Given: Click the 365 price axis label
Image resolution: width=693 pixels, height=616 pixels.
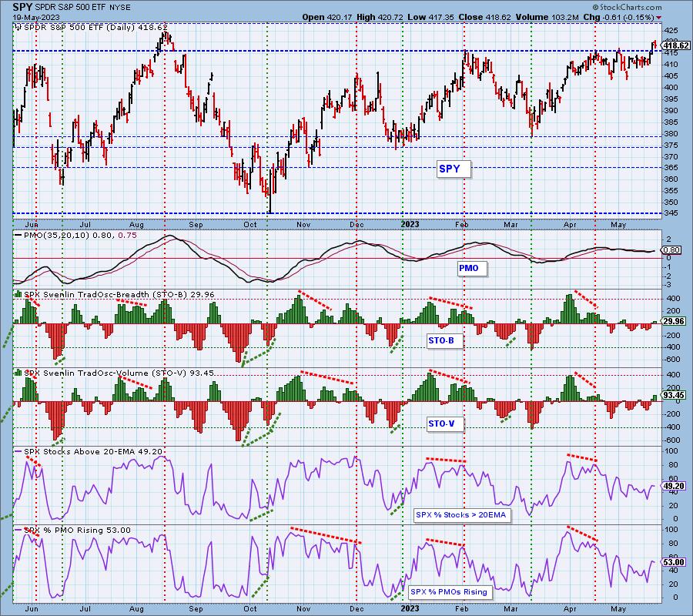Looking at the screenshot, I should click(x=671, y=168).
